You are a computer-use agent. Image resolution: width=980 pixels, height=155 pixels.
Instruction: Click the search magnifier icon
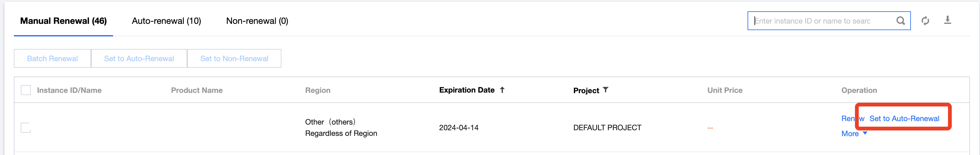900,21
